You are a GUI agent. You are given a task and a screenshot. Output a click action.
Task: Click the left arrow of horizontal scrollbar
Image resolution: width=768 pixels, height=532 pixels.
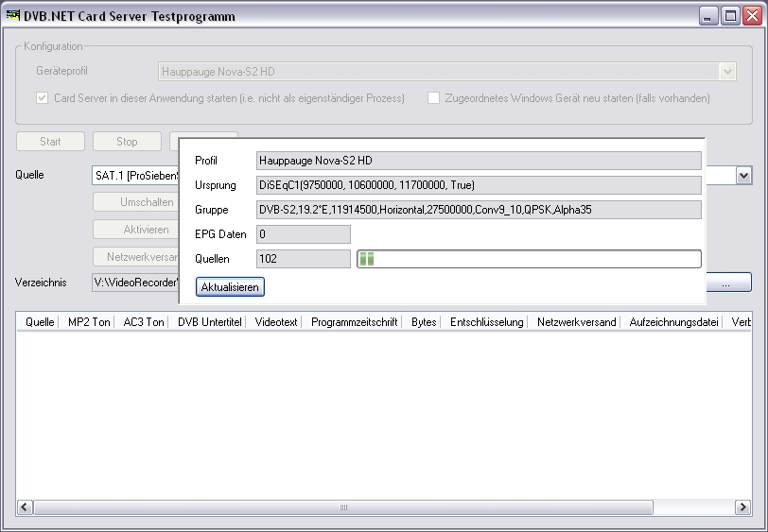pos(25,507)
